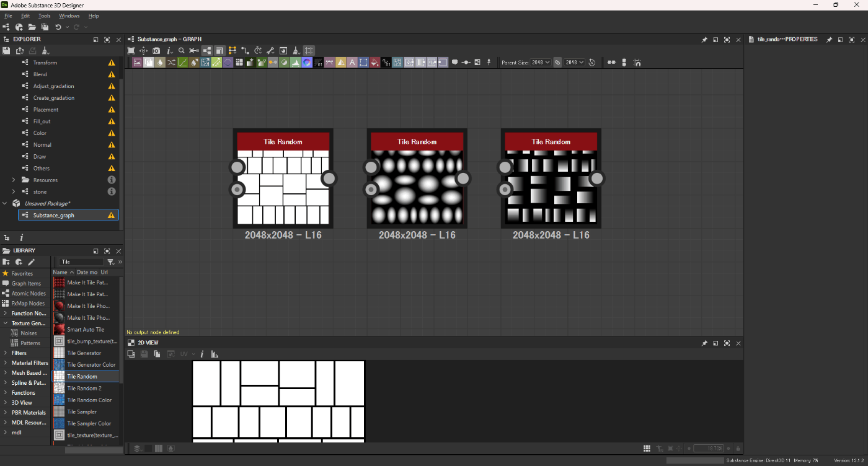
Task: Click the library search field containing Tile
Action: pyautogui.click(x=81, y=262)
